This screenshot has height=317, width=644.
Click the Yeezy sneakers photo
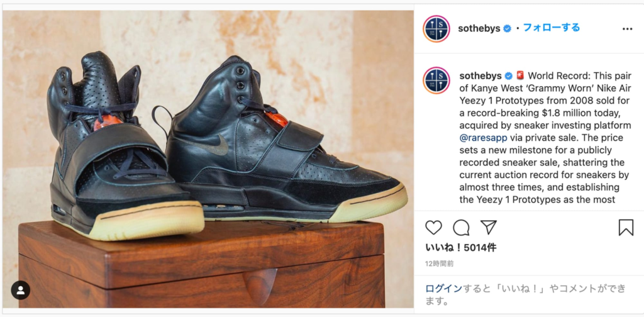coord(208,159)
